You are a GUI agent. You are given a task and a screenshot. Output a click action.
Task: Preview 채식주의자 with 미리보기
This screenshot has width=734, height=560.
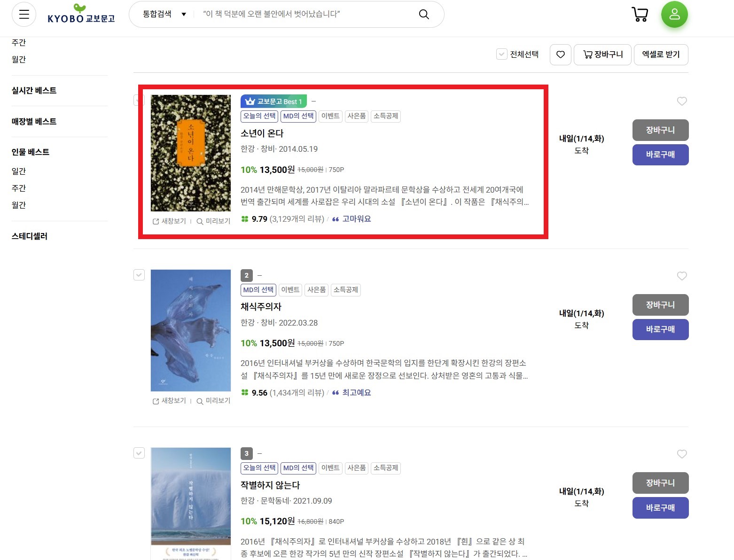213,401
